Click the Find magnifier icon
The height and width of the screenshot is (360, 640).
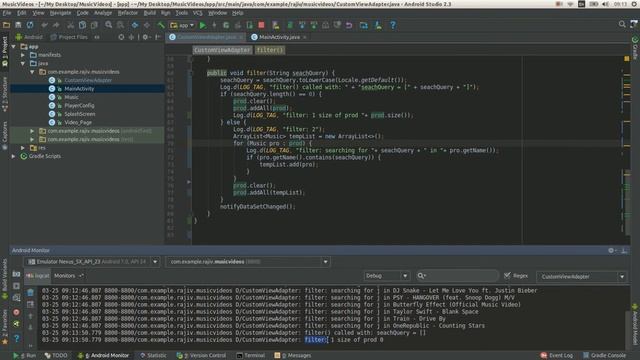[109, 25]
